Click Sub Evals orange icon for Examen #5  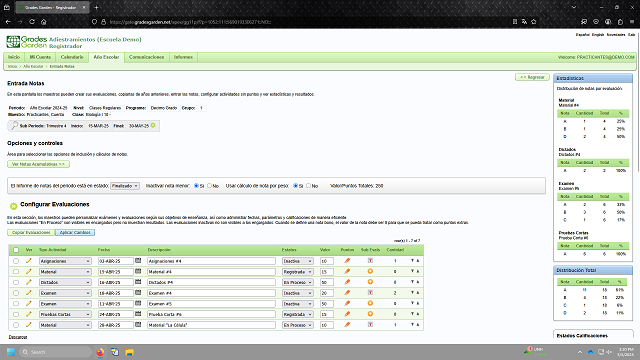pos(370,303)
